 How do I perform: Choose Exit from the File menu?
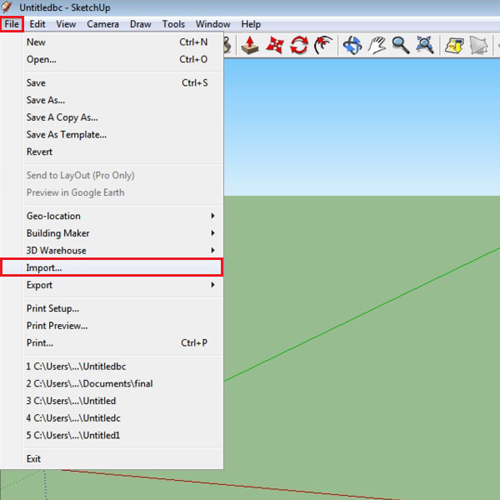tap(112, 459)
